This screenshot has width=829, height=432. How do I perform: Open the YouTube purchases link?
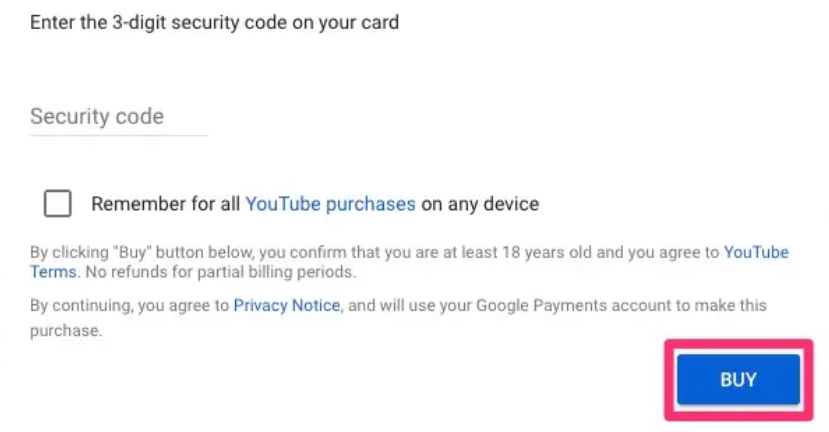[330, 204]
